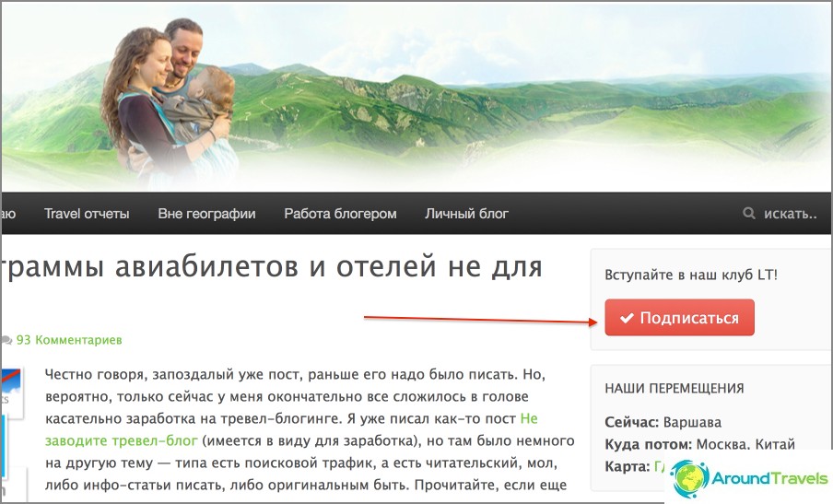
Task: Follow the 'заводите тревел-блог' green link
Action: (121, 440)
